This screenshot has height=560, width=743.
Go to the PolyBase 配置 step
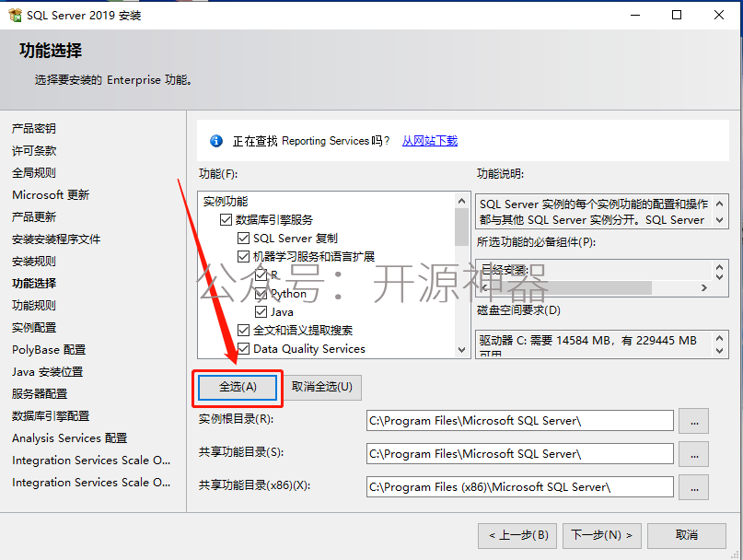pyautogui.click(x=49, y=350)
